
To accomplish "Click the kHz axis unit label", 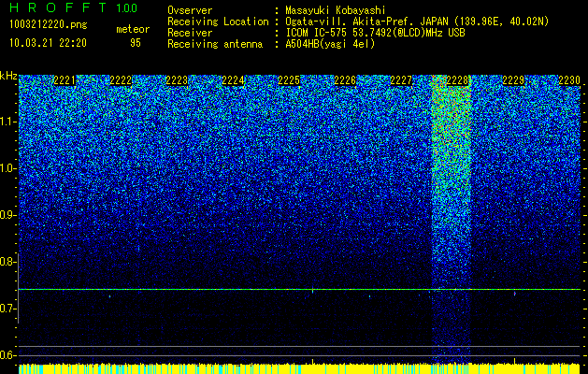I will pyautogui.click(x=8, y=76).
